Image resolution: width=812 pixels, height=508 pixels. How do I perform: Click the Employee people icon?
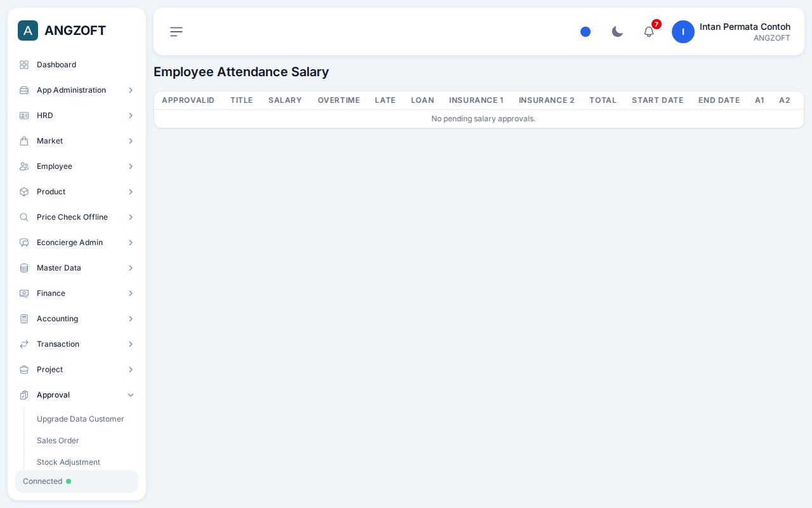click(x=24, y=166)
